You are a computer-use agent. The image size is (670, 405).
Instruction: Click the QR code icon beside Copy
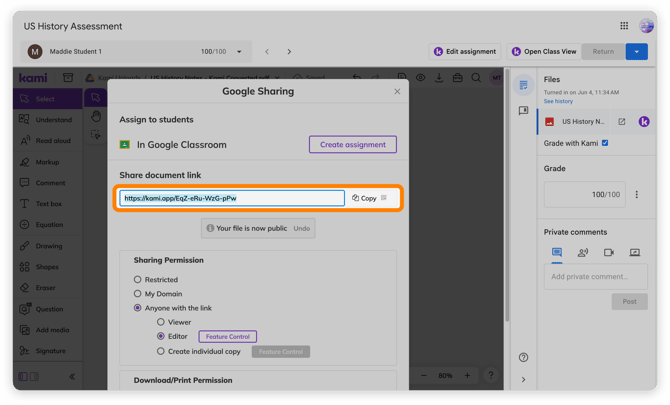(384, 198)
